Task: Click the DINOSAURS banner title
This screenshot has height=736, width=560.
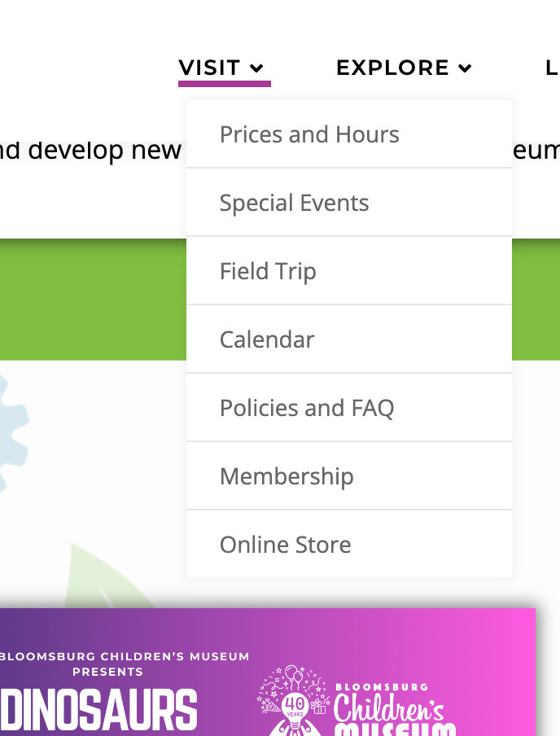Action: 98,707
